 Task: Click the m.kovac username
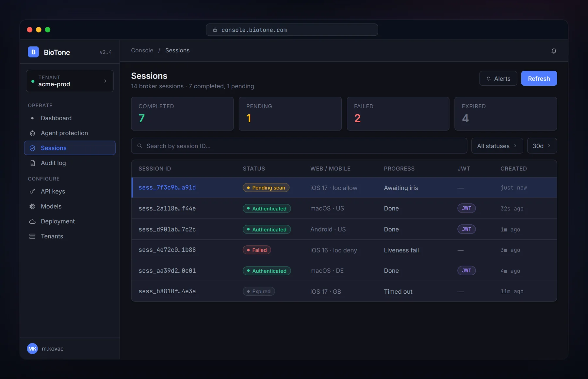pos(53,349)
